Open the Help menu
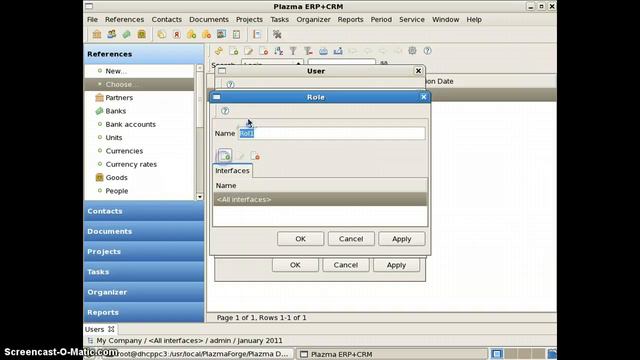The width and height of the screenshot is (640, 360). (x=474, y=20)
